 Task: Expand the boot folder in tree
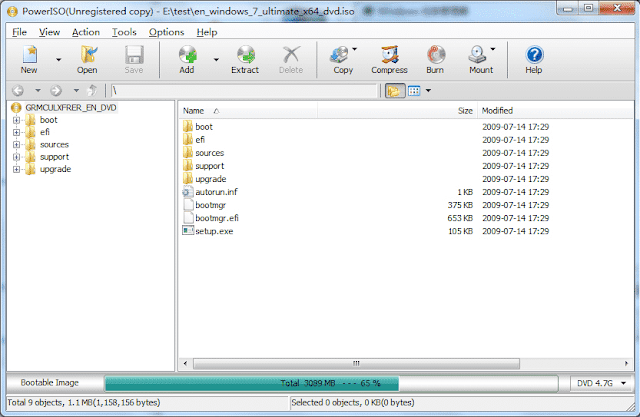[16, 120]
